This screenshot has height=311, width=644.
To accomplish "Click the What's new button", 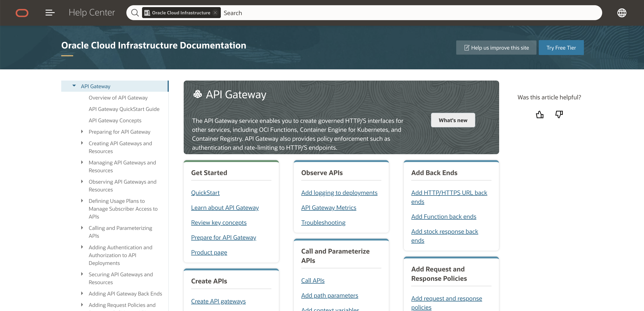I will click(x=453, y=120).
